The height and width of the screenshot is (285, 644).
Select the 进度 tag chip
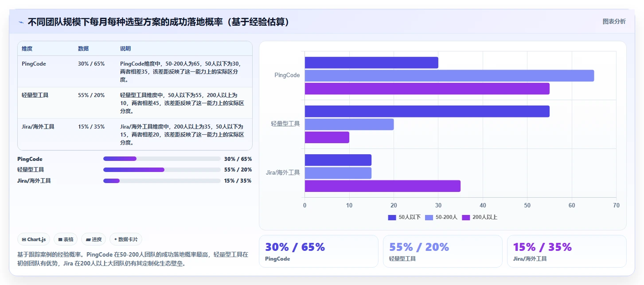[x=94, y=239]
